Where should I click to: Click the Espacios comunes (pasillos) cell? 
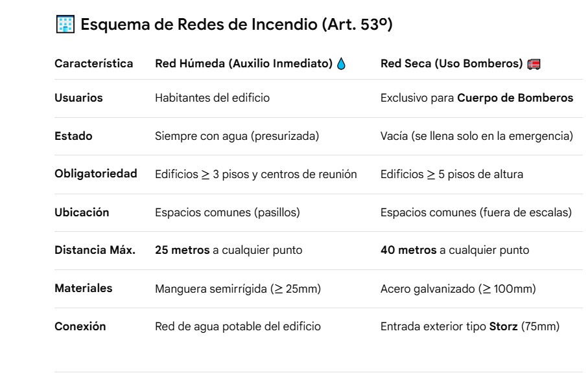pyautogui.click(x=220, y=212)
